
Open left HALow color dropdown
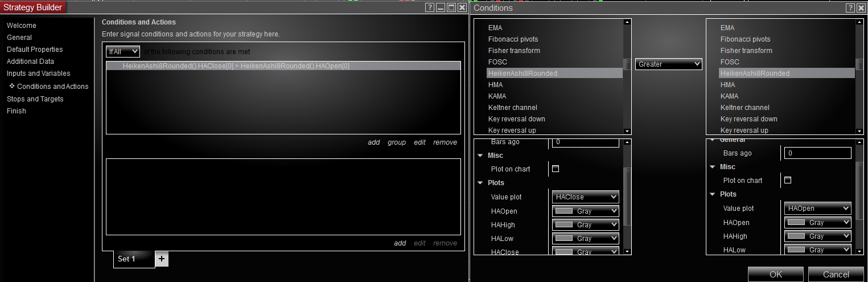click(x=586, y=238)
